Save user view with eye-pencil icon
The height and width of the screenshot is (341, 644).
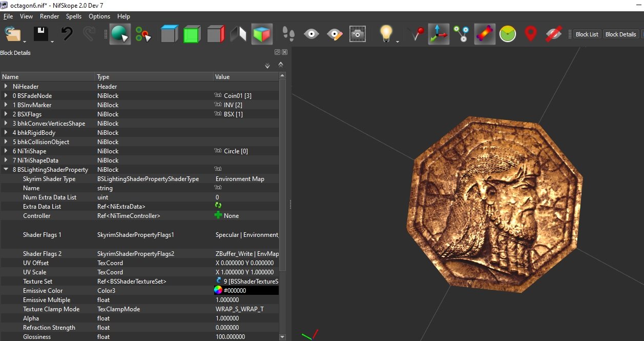coord(335,34)
